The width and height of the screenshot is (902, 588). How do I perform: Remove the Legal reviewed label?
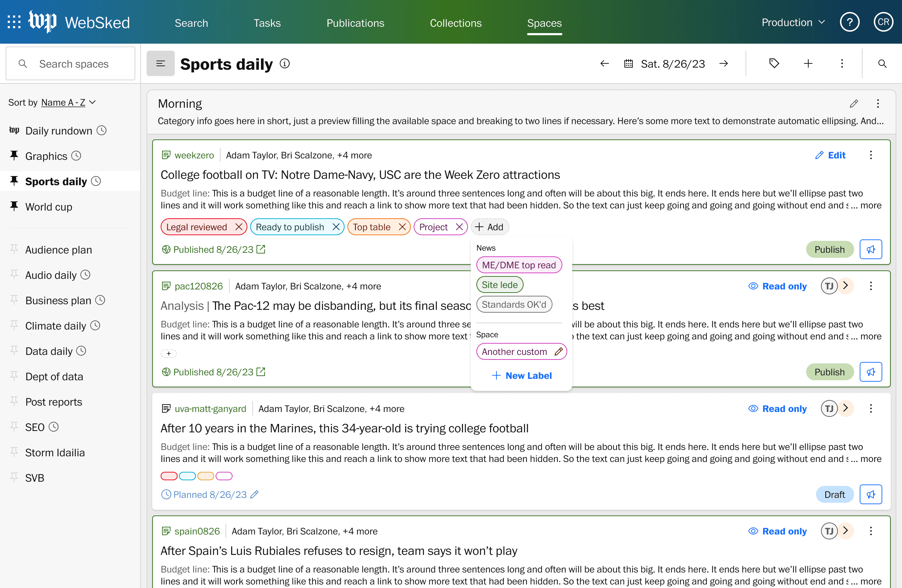tap(239, 227)
